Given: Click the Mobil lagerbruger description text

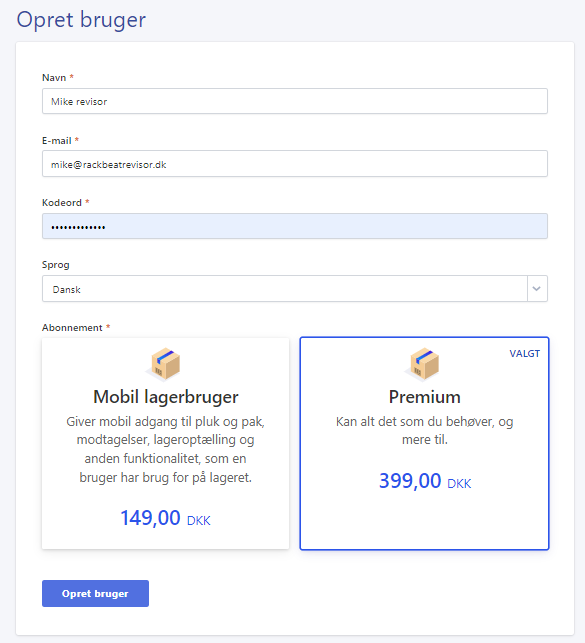Looking at the screenshot, I should coord(166,449).
